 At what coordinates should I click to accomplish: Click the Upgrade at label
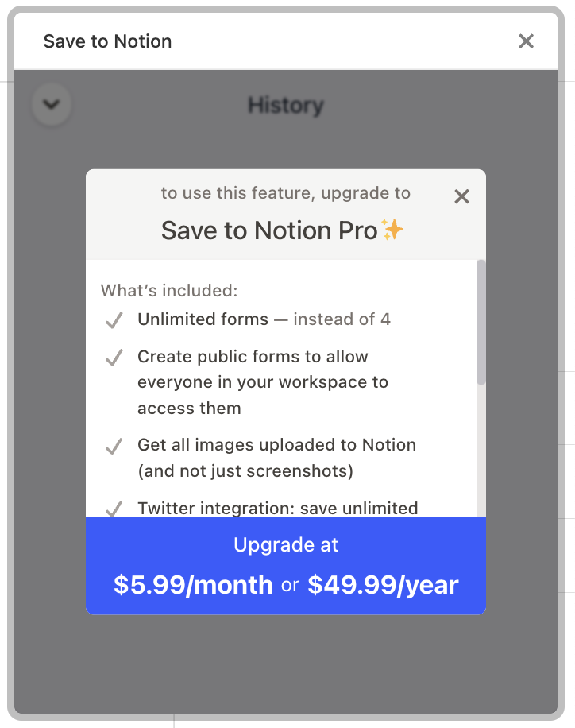(x=286, y=544)
